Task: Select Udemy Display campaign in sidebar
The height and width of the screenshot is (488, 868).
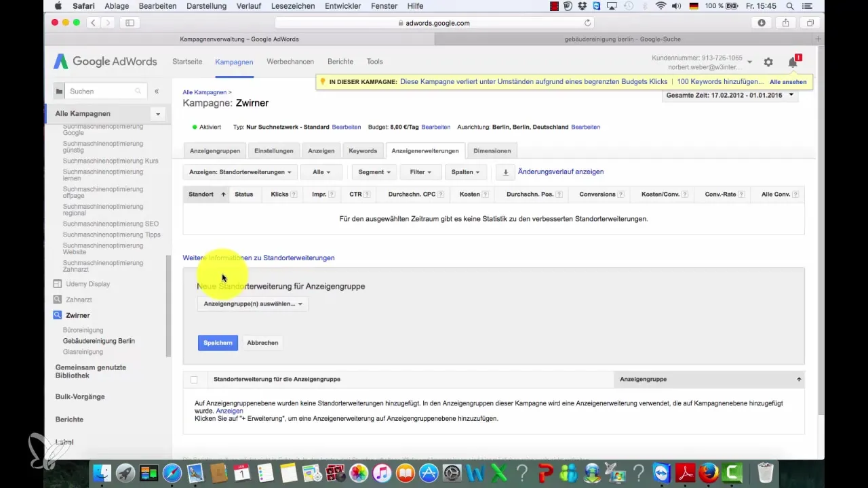Action: click(87, 284)
